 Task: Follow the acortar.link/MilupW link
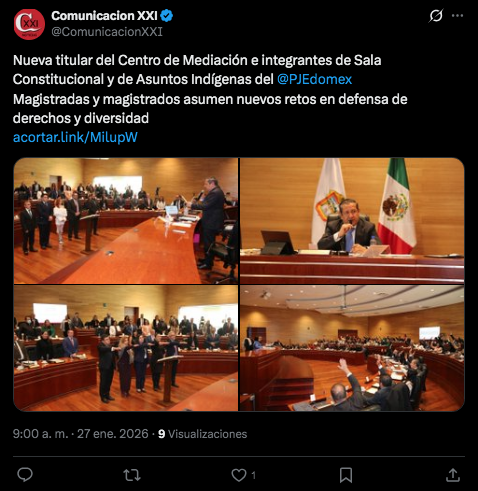click(75, 137)
